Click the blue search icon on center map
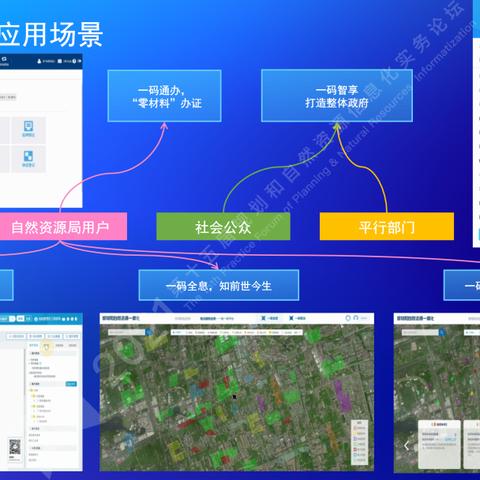This screenshot has height=480, width=480. 149,332
